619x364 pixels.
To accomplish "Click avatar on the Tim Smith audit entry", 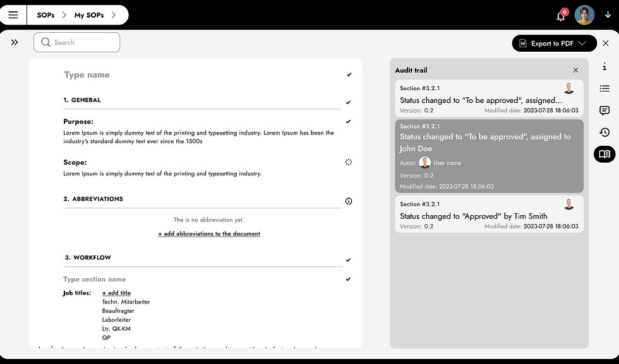I will [569, 204].
